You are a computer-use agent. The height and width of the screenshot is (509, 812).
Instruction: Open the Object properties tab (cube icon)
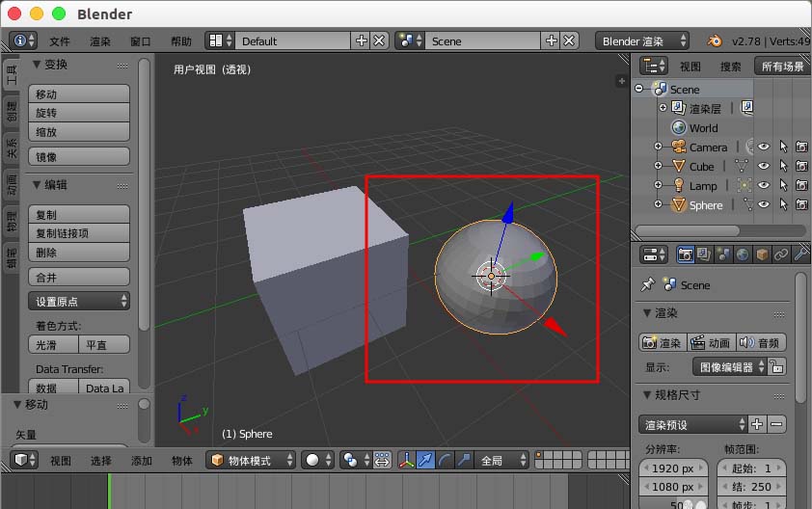[x=762, y=254]
